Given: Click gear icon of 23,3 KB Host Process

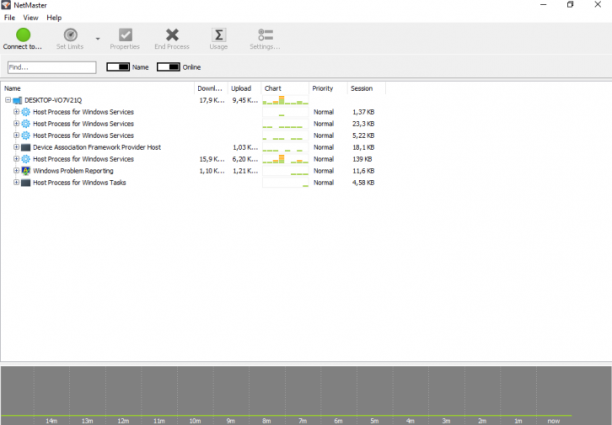Looking at the screenshot, I should tap(26, 124).
